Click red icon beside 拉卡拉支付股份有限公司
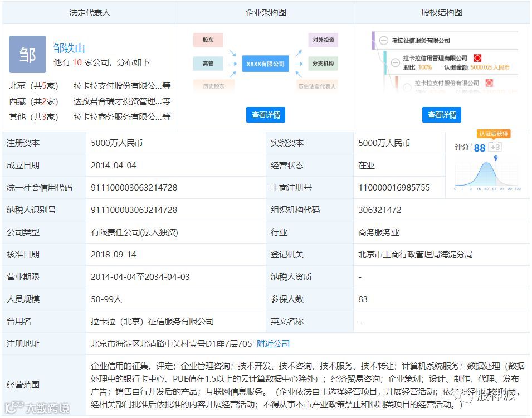 click(x=489, y=83)
